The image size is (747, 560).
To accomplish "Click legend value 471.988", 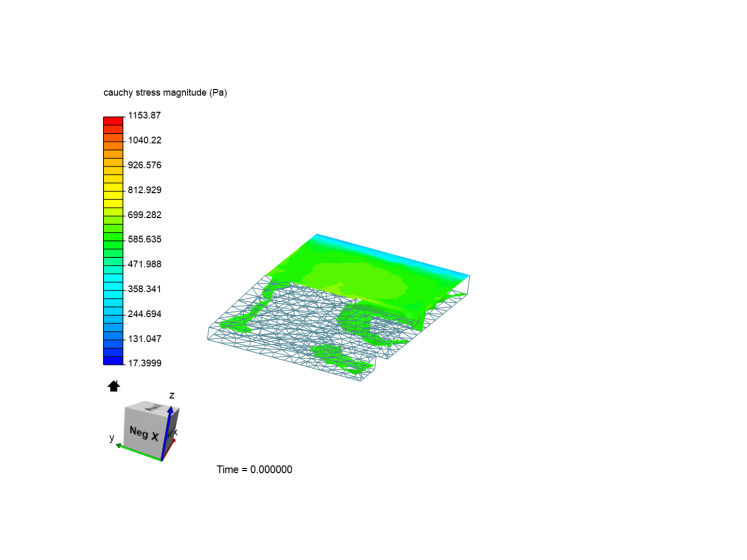I will point(145,264).
